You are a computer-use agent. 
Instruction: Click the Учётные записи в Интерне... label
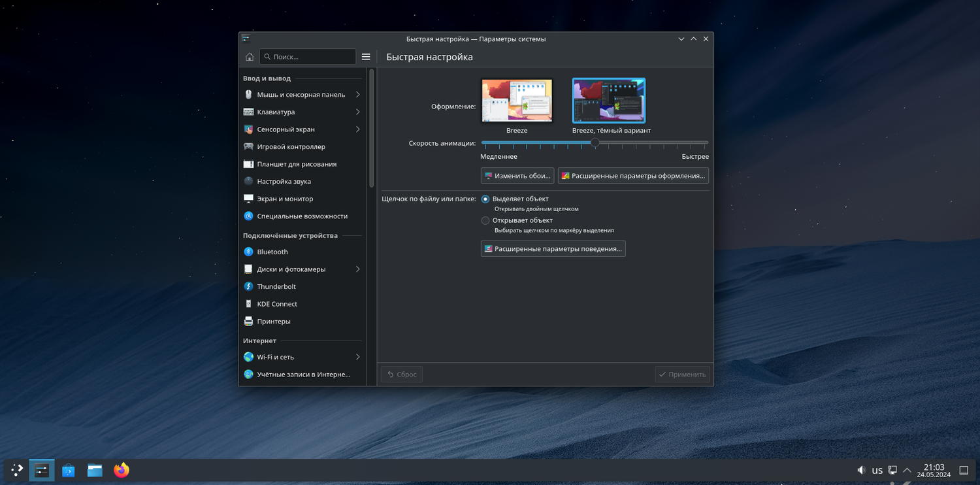304,375
